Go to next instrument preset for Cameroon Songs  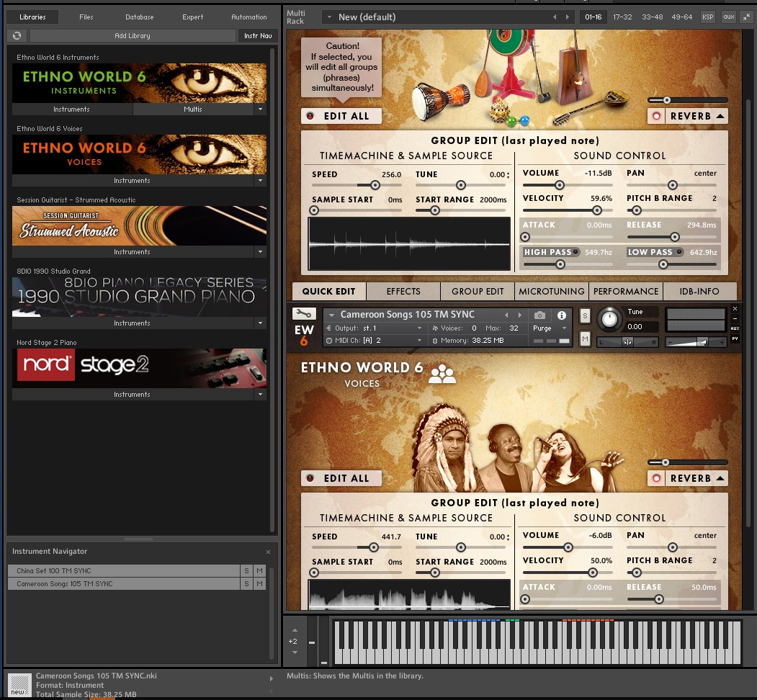point(520,315)
